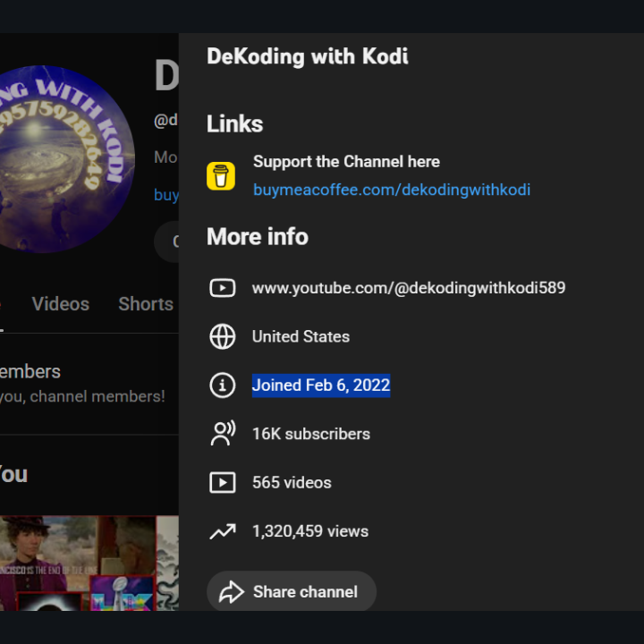Click the video icon beside 565 videos
Screen dimensions: 644x644
pyautogui.click(x=223, y=482)
